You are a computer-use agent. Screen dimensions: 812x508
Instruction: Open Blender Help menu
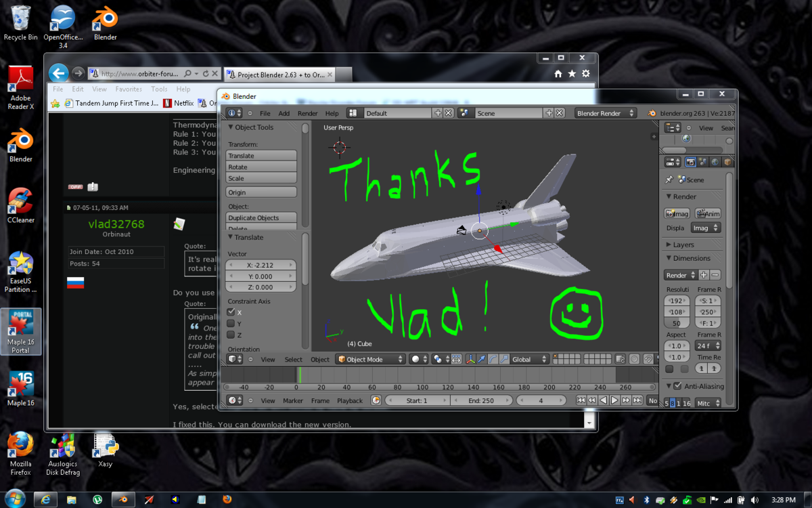click(x=332, y=113)
